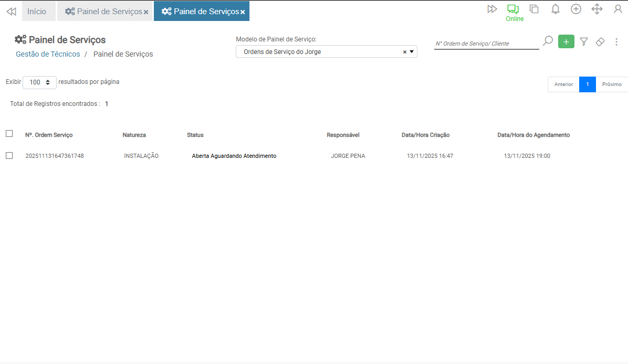Screen dimensions: 628x364
Task: Click the four-way move arrows icon
Action: [597, 9]
